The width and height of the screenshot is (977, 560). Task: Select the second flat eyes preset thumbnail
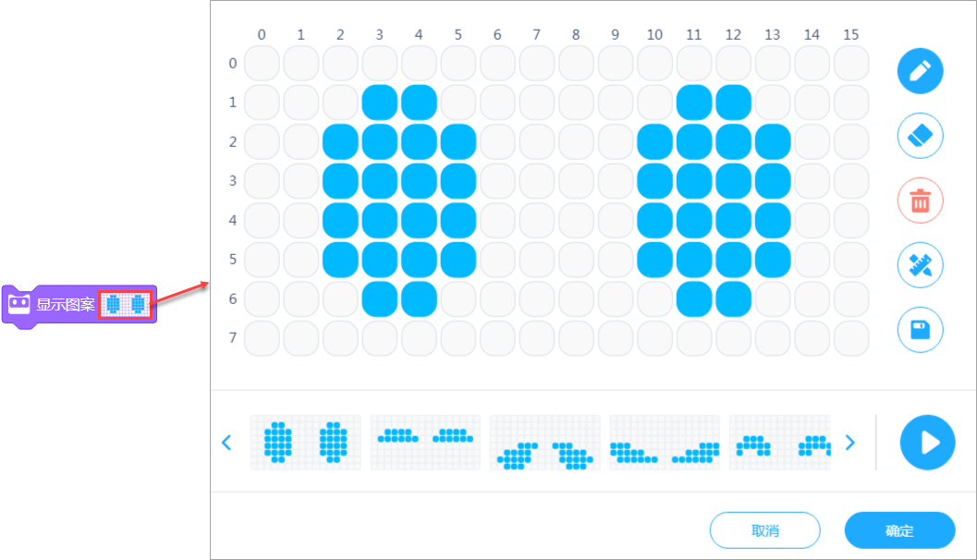click(x=425, y=442)
